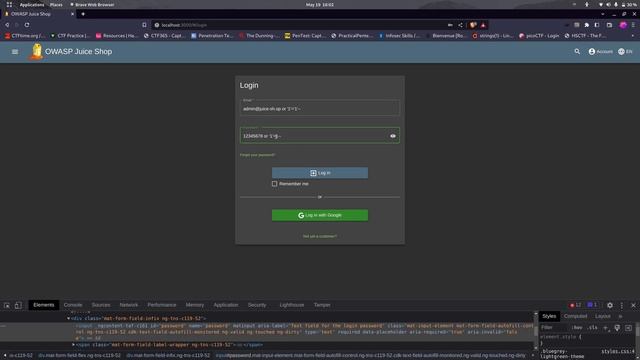Click the localhost address bar
The width and height of the screenshot is (640, 360).
300,25
